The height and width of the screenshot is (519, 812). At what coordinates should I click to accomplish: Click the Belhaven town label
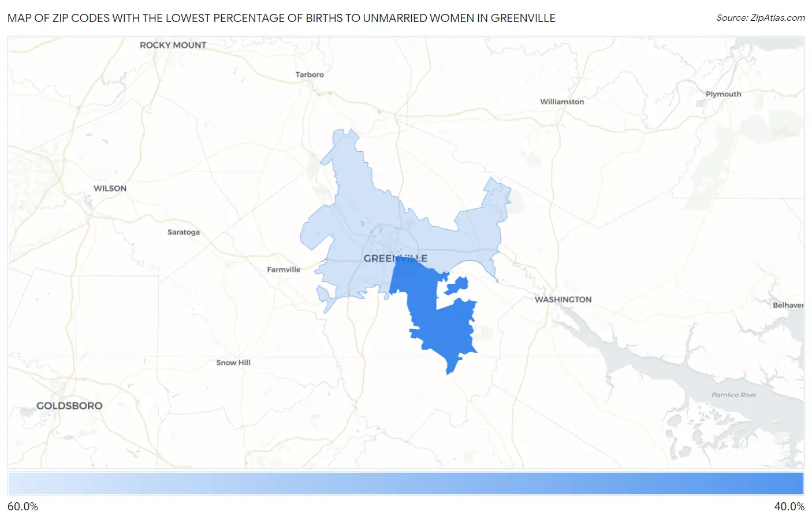[x=788, y=305]
